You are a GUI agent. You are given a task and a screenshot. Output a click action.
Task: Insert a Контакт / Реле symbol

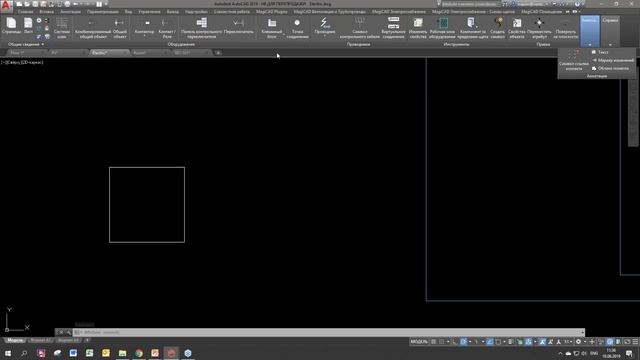pyautogui.click(x=167, y=28)
